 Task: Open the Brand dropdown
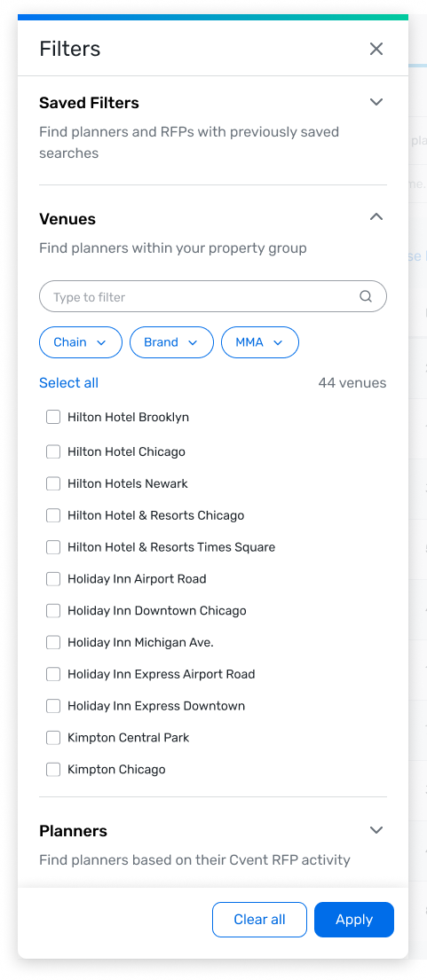point(171,342)
